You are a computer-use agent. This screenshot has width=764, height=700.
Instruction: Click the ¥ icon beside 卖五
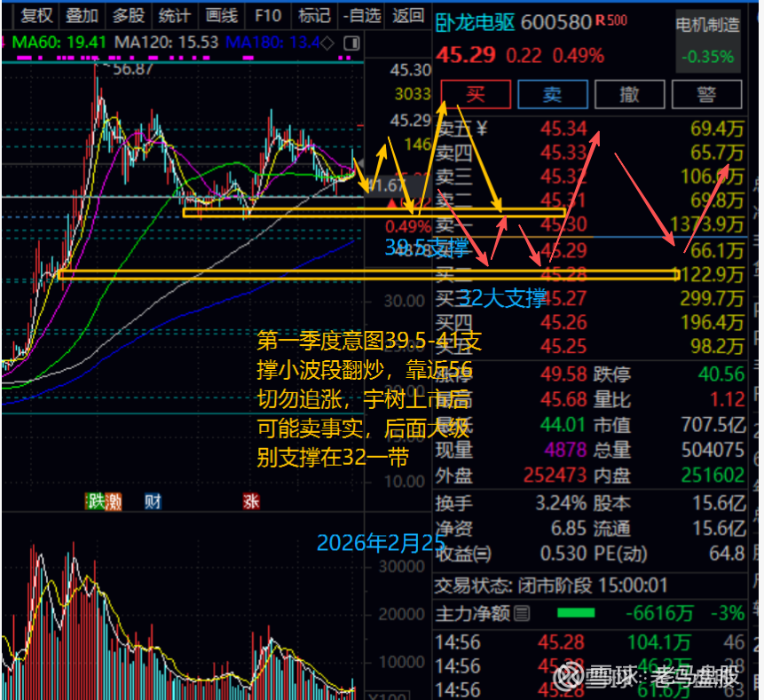[482, 129]
